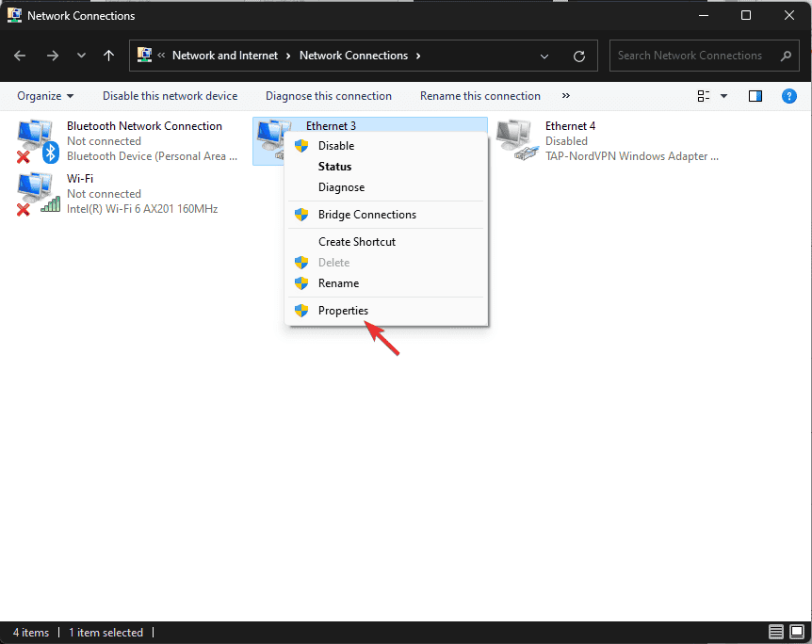Click Diagnose this connection
This screenshot has height=644, width=812.
(328, 95)
